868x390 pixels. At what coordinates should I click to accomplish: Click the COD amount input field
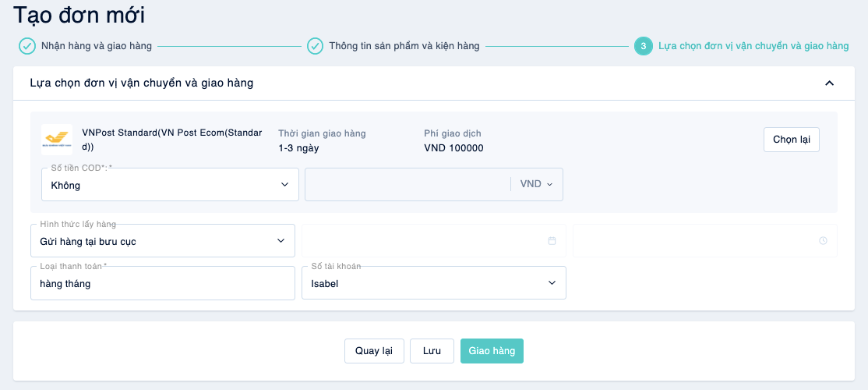408,185
